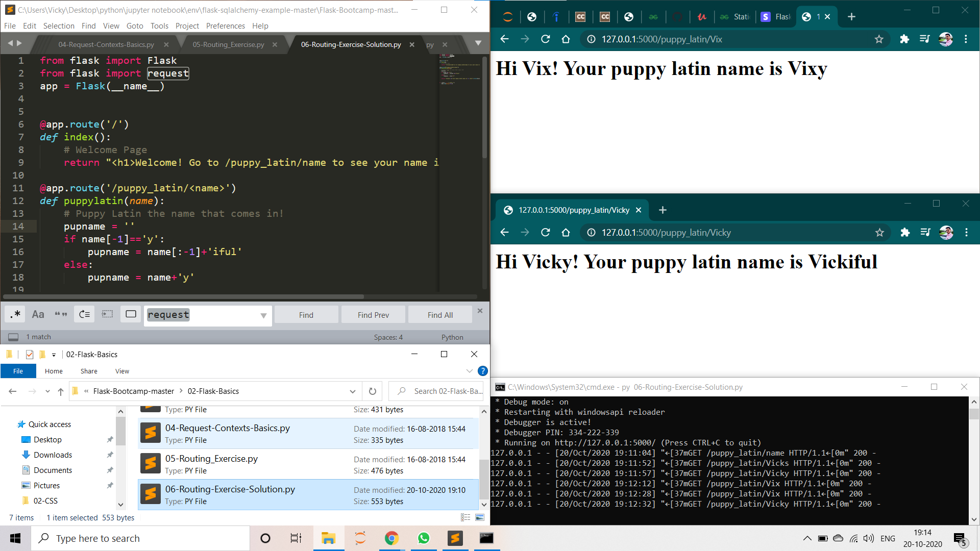Toggle case sensitive search option

pyautogui.click(x=38, y=314)
